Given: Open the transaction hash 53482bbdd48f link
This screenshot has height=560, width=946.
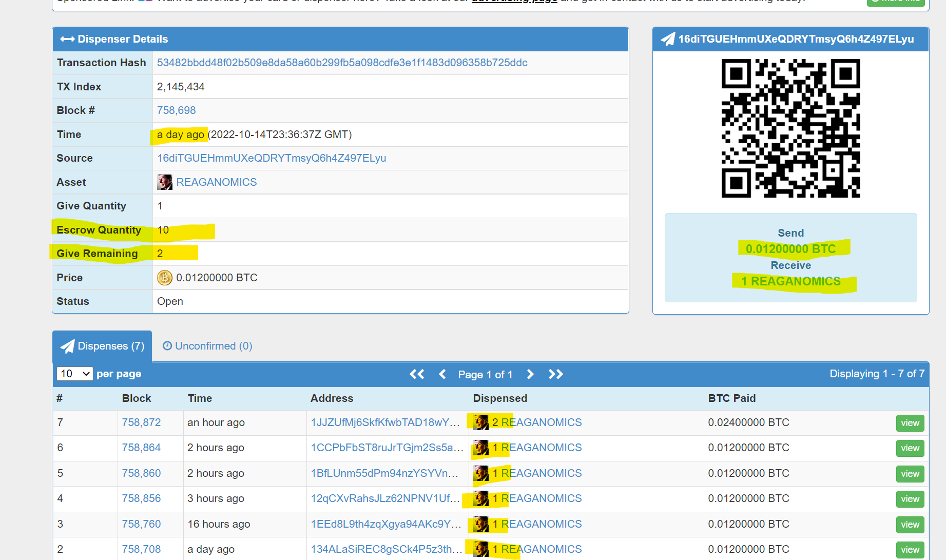Looking at the screenshot, I should (x=342, y=63).
